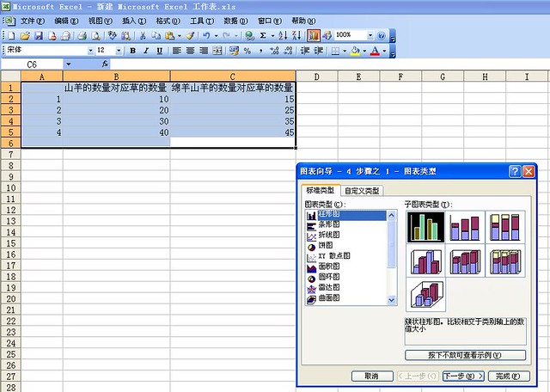Open the undo history dropdown arrow
The image size is (550, 392).
click(216, 35)
